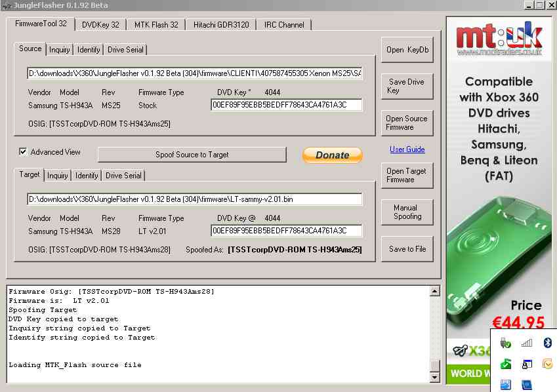The width and height of the screenshot is (557, 392).
Task: Select the Target sub-tab
Action: tap(30, 174)
